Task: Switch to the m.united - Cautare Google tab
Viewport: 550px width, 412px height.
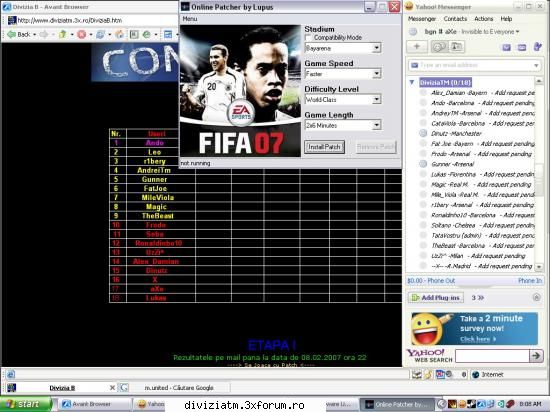Action: (x=174, y=387)
